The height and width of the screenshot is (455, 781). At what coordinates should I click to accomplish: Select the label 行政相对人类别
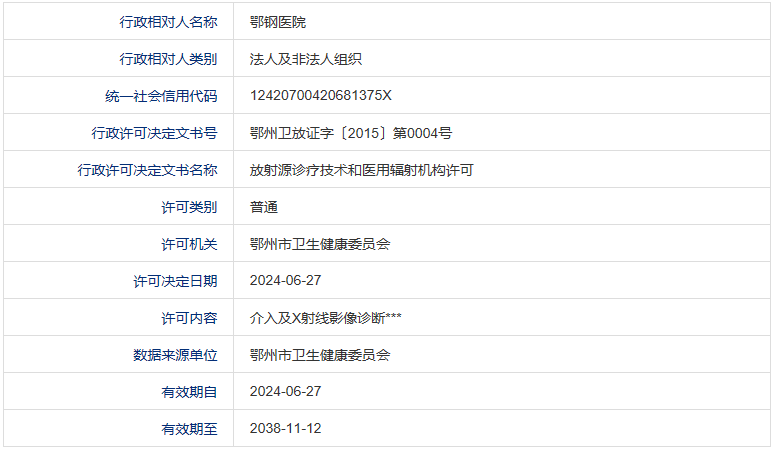click(168, 59)
